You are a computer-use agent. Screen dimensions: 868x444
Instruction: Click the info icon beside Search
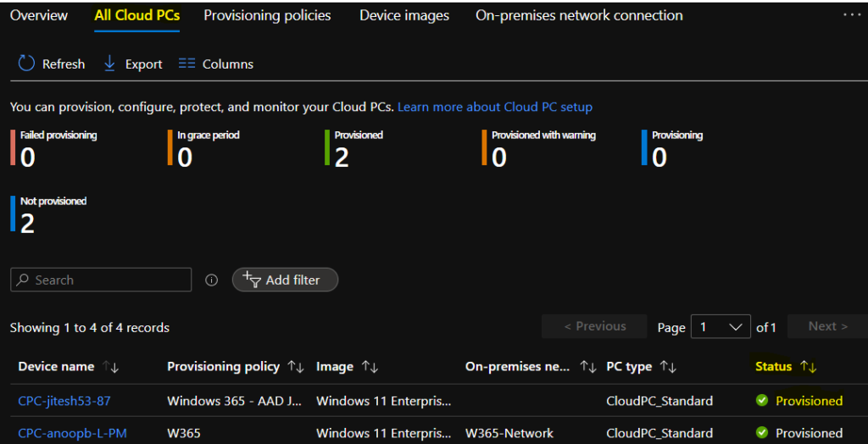[x=211, y=280]
